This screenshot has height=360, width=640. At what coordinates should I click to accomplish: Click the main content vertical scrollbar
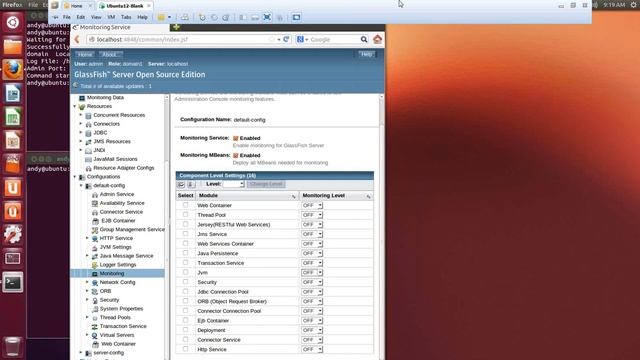[381, 227]
